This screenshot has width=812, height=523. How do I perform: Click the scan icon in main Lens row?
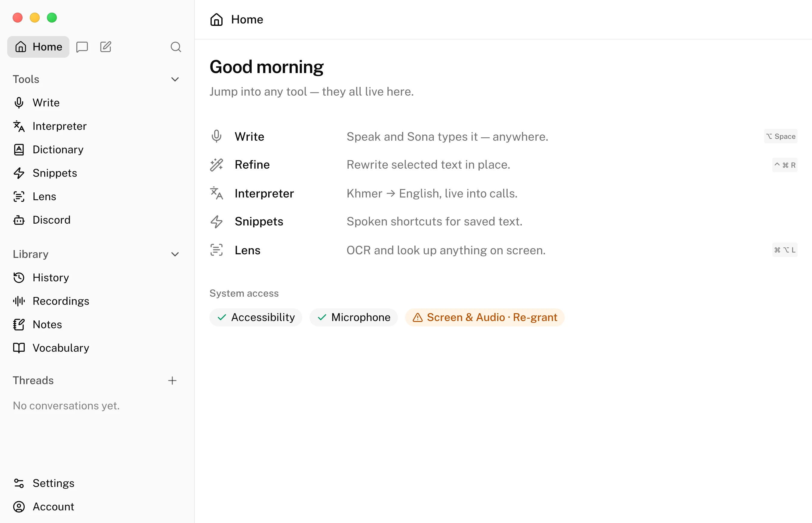tap(217, 250)
